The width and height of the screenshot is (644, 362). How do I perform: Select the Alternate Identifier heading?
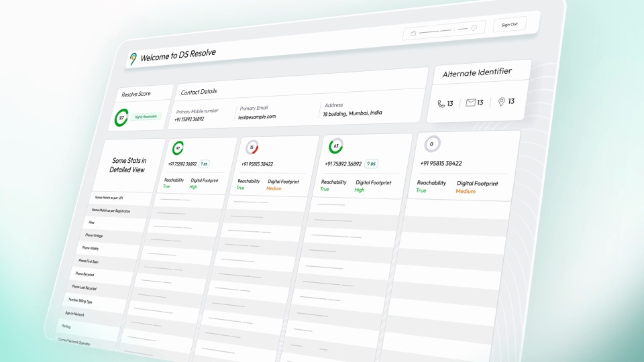pyautogui.click(x=477, y=73)
